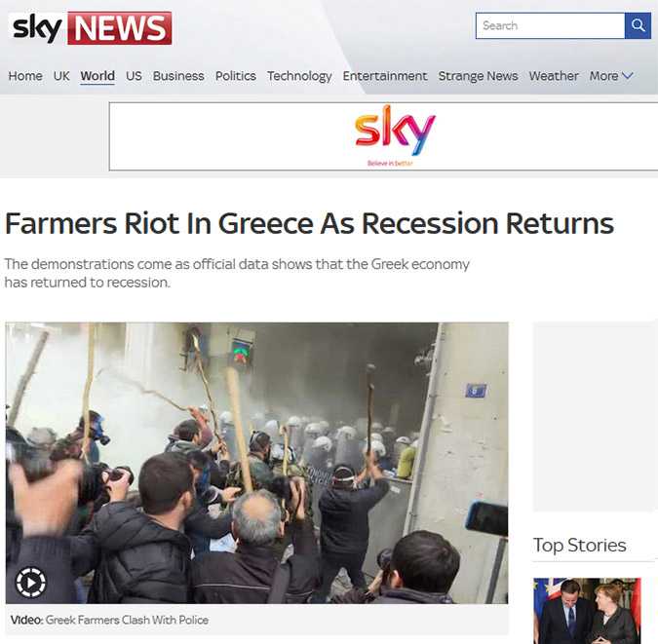Screen dimensions: 658x644
Task: Click the search magnifier button
Action: pos(638,25)
